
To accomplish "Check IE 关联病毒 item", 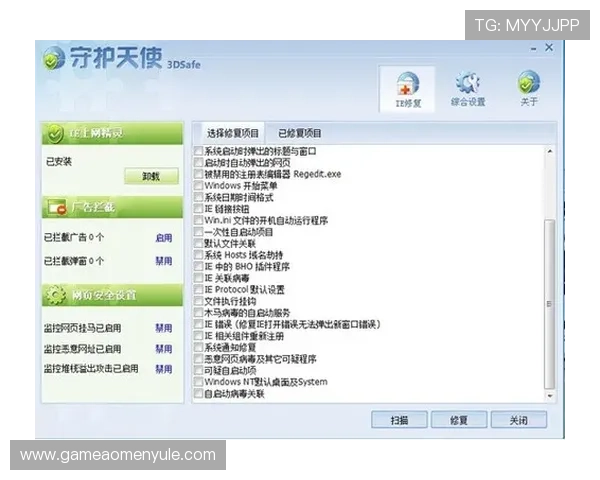I will click(198, 278).
